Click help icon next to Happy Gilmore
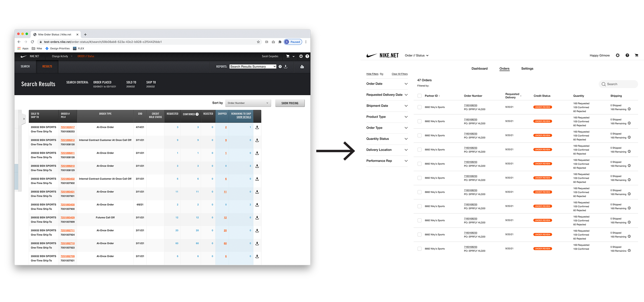This screenshot has width=644, height=302. pos(627,56)
